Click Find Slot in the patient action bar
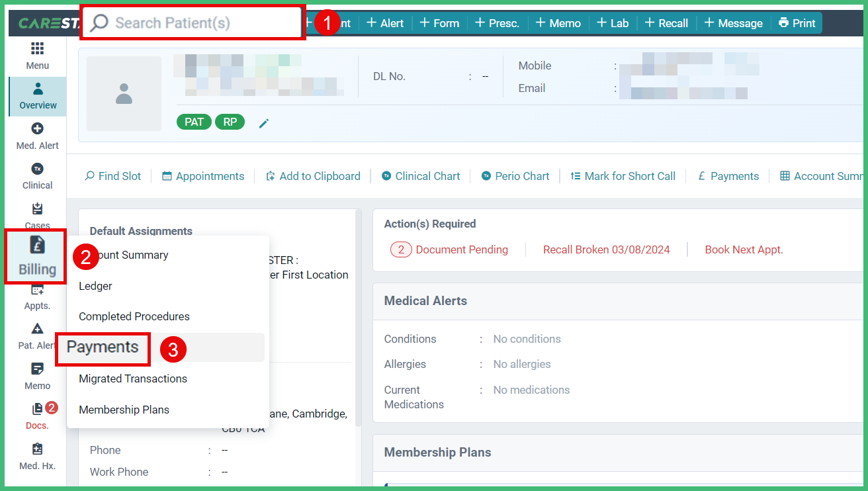868x491 pixels. tap(112, 176)
